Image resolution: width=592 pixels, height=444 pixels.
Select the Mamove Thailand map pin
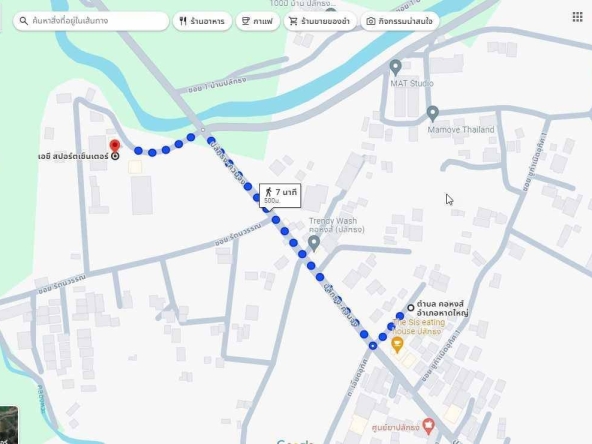point(433,114)
